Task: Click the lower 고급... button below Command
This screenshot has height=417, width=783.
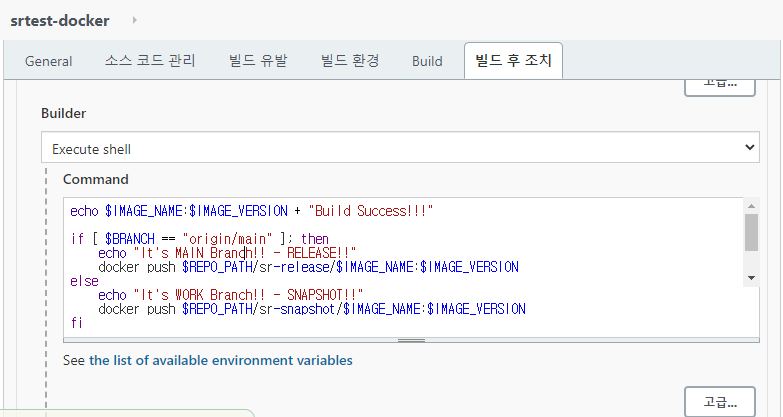Action: 720,402
